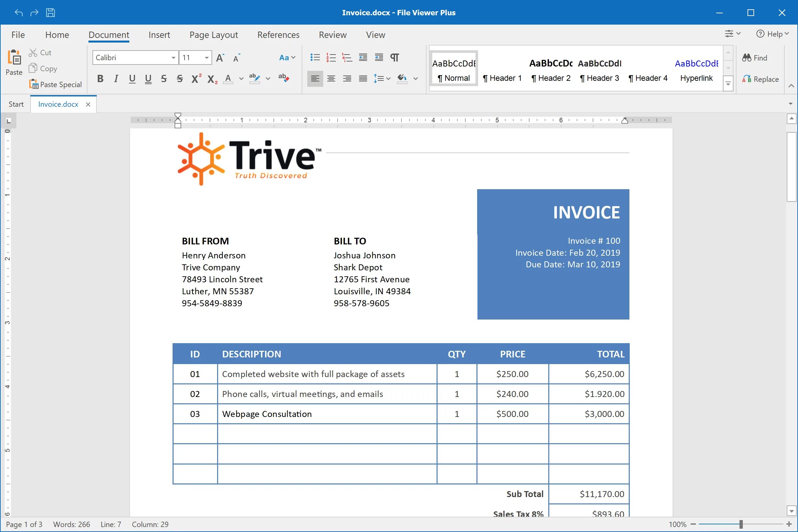Click the Find button

pos(759,58)
